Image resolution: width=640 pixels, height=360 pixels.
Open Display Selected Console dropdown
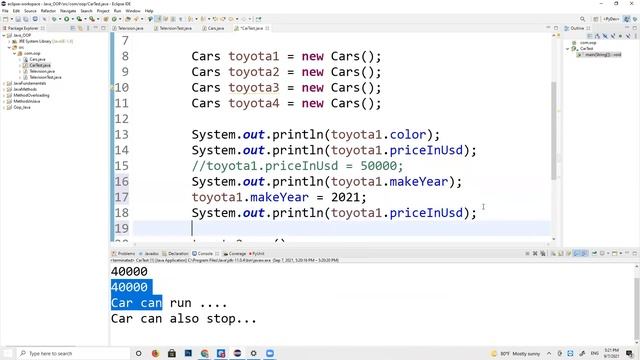608,253
